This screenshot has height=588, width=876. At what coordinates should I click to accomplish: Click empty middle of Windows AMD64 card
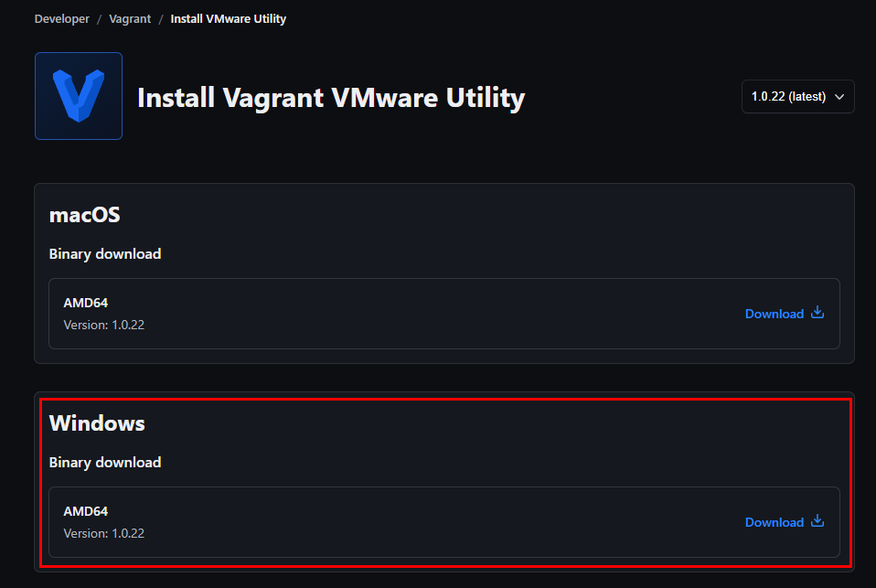[x=439, y=522]
